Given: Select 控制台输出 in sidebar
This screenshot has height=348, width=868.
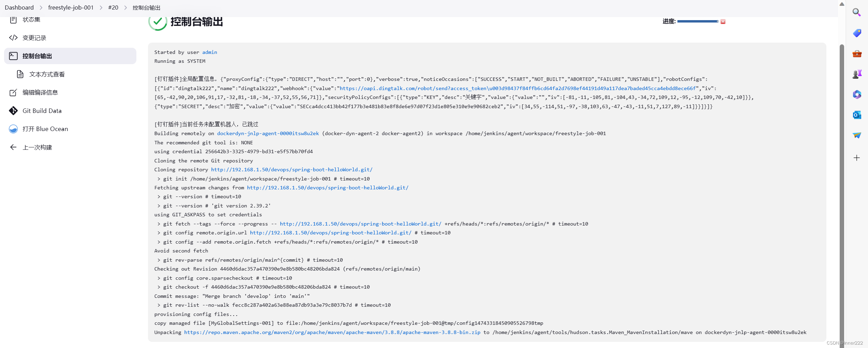Looking at the screenshot, I should pyautogui.click(x=70, y=56).
